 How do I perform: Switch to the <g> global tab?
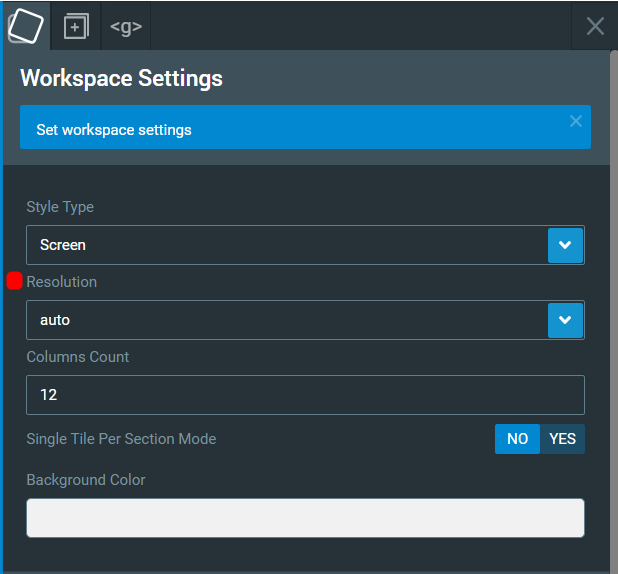click(126, 26)
